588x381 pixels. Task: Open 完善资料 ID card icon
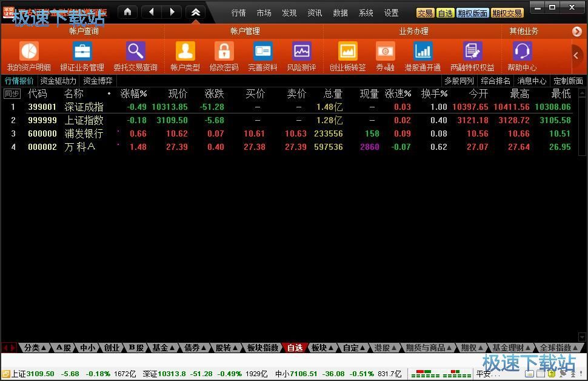click(262, 51)
